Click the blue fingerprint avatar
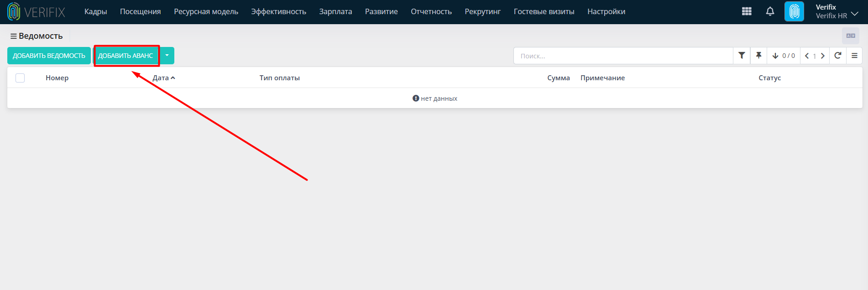The width and height of the screenshot is (868, 290). click(x=794, y=11)
